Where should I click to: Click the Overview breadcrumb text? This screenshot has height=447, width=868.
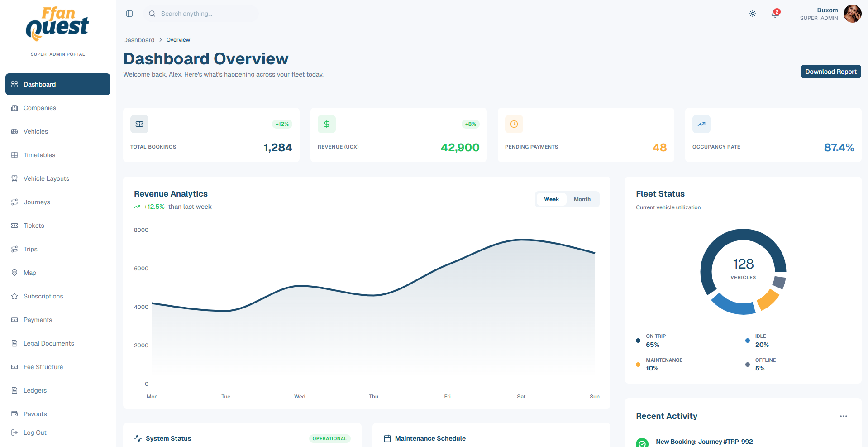(x=178, y=40)
